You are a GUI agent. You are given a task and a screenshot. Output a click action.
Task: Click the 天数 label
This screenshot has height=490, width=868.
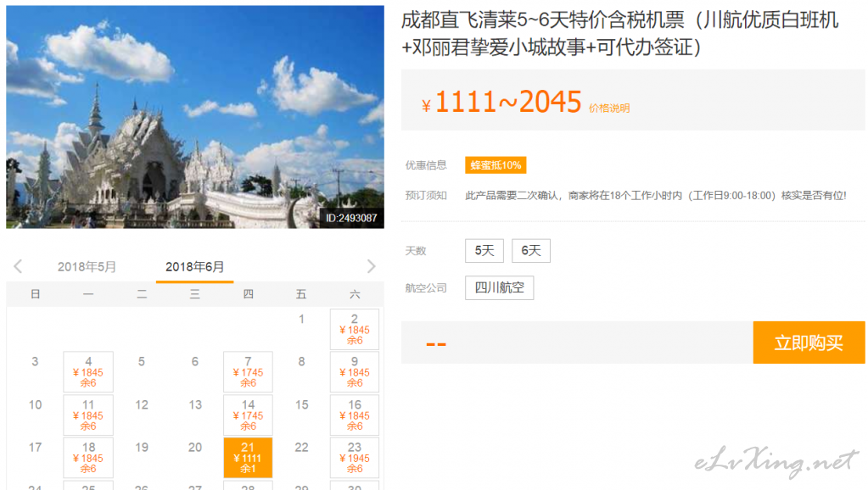click(x=416, y=251)
